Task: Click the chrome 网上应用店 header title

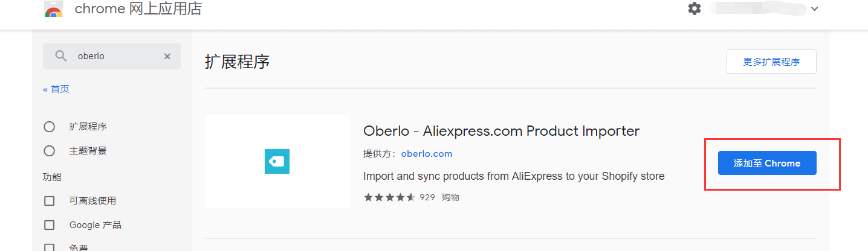Action: (138, 9)
